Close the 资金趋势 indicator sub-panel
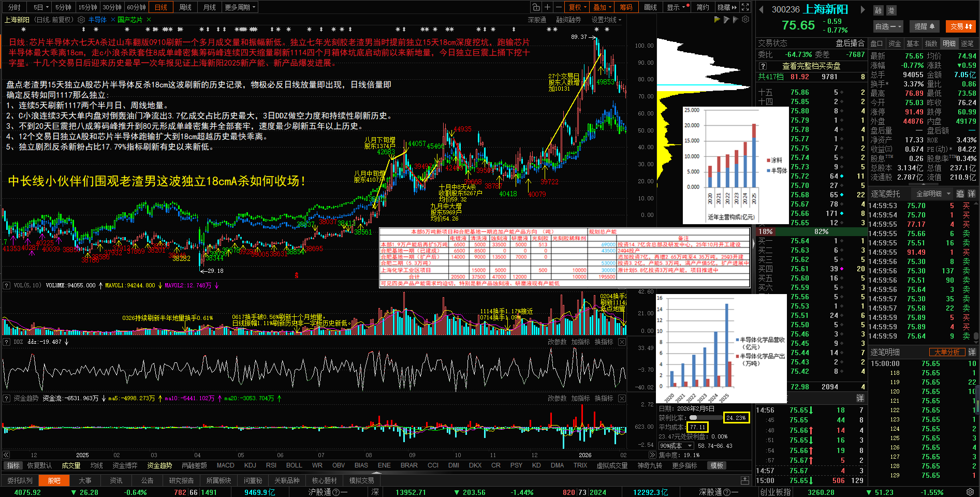 click(x=622, y=398)
